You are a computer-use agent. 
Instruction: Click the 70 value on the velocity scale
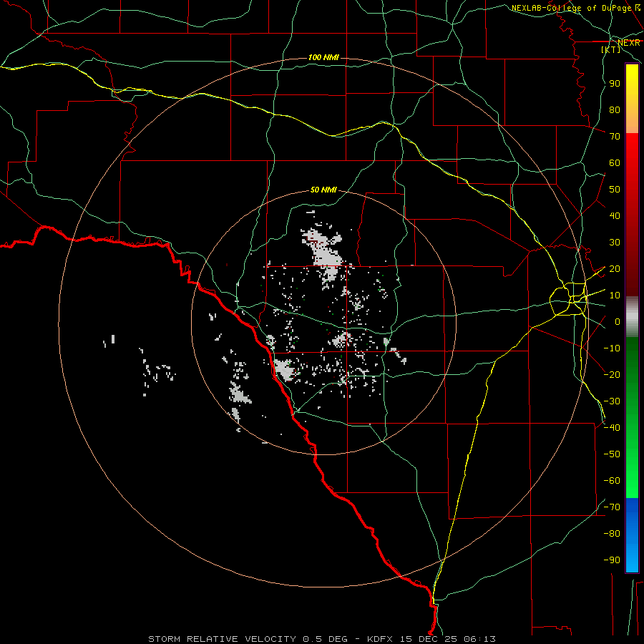click(x=615, y=137)
